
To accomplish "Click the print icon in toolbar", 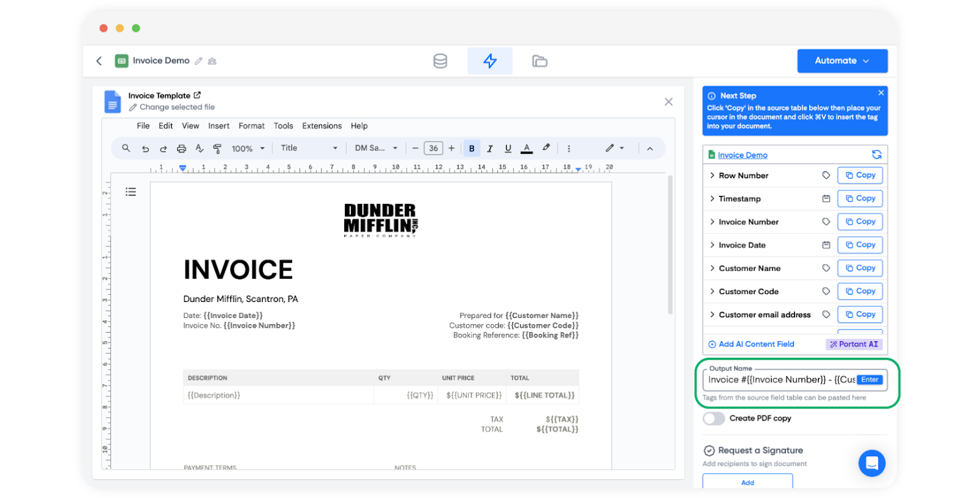I will click(x=181, y=149).
